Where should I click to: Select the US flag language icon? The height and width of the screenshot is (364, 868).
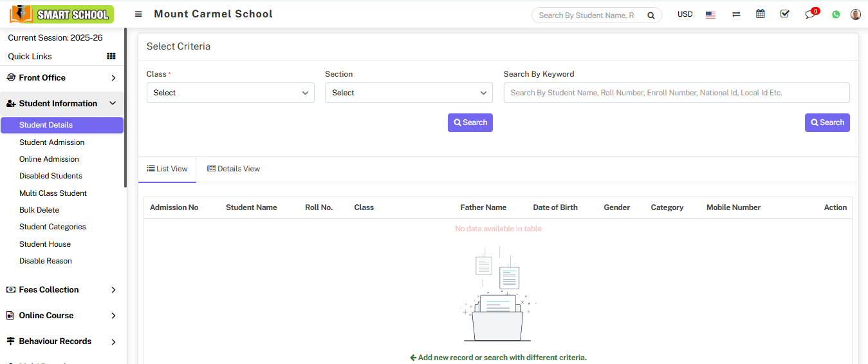coord(710,15)
